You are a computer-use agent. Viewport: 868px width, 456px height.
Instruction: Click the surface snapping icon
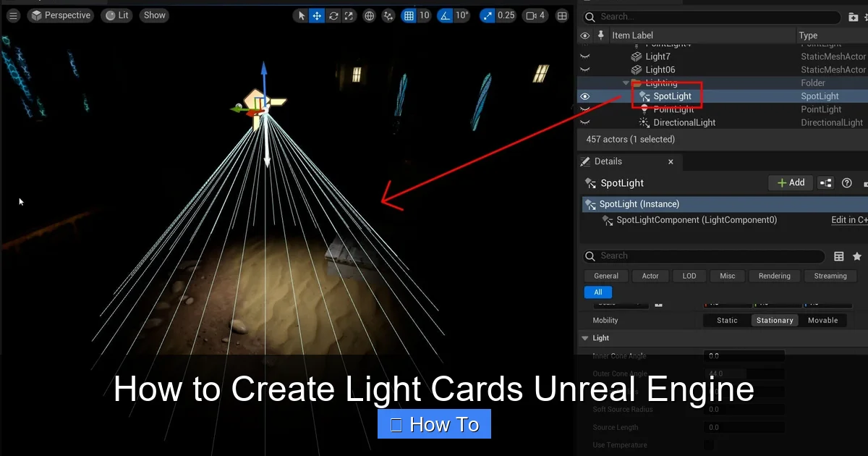pyautogui.click(x=388, y=15)
